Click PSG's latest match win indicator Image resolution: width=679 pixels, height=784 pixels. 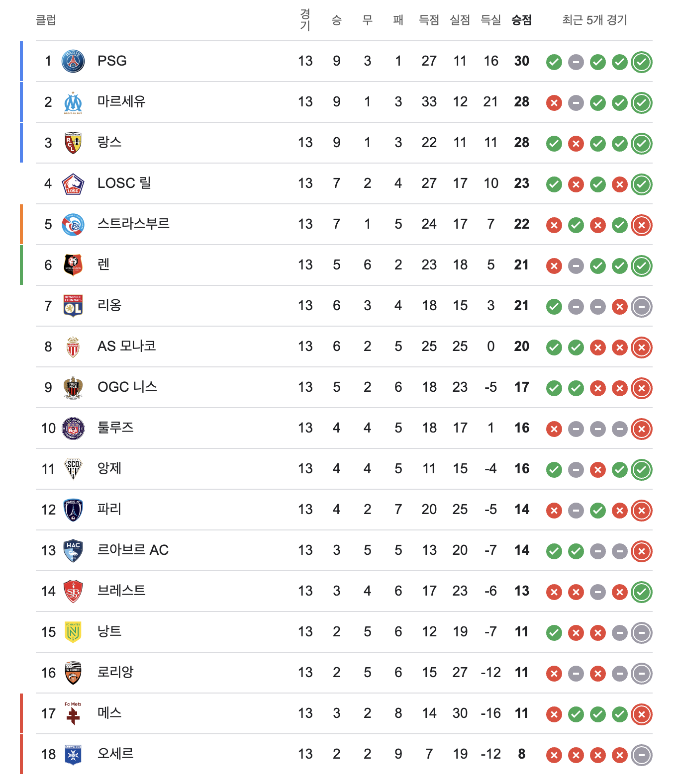click(x=641, y=62)
